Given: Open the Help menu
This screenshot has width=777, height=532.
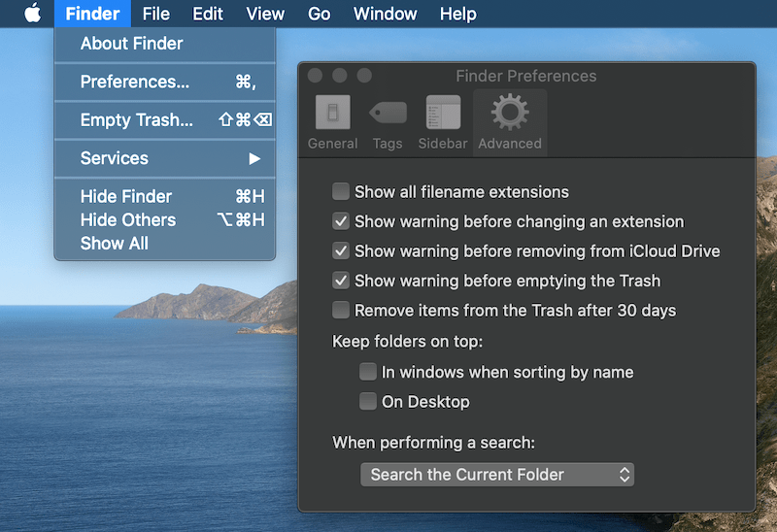Looking at the screenshot, I should [x=457, y=14].
